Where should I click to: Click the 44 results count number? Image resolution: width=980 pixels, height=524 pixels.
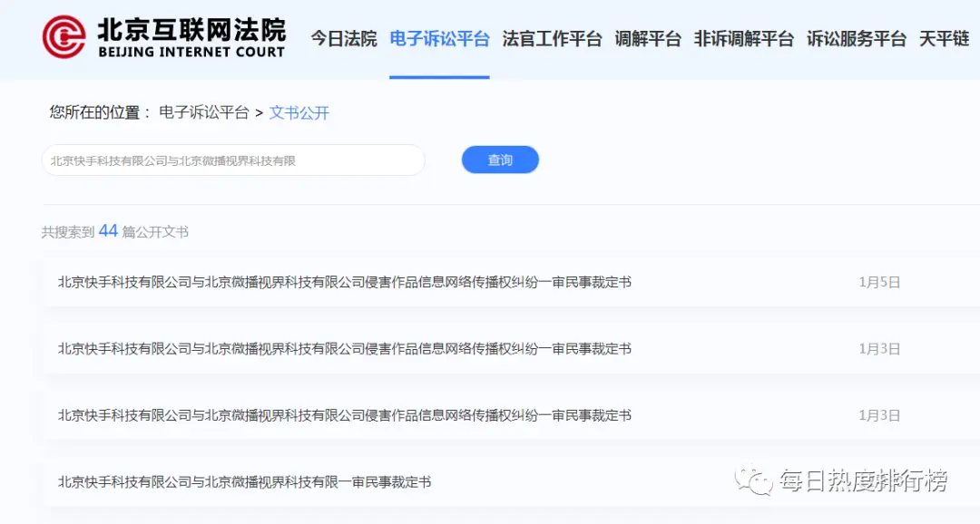pos(108,231)
